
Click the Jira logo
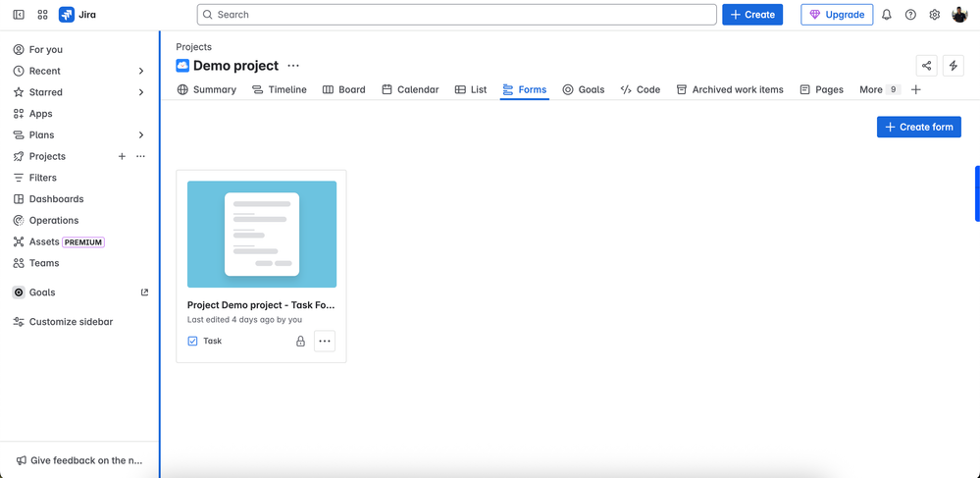coord(77,15)
